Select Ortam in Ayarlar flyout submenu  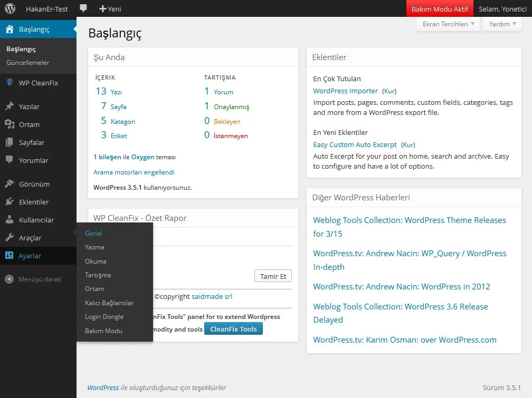(x=94, y=289)
